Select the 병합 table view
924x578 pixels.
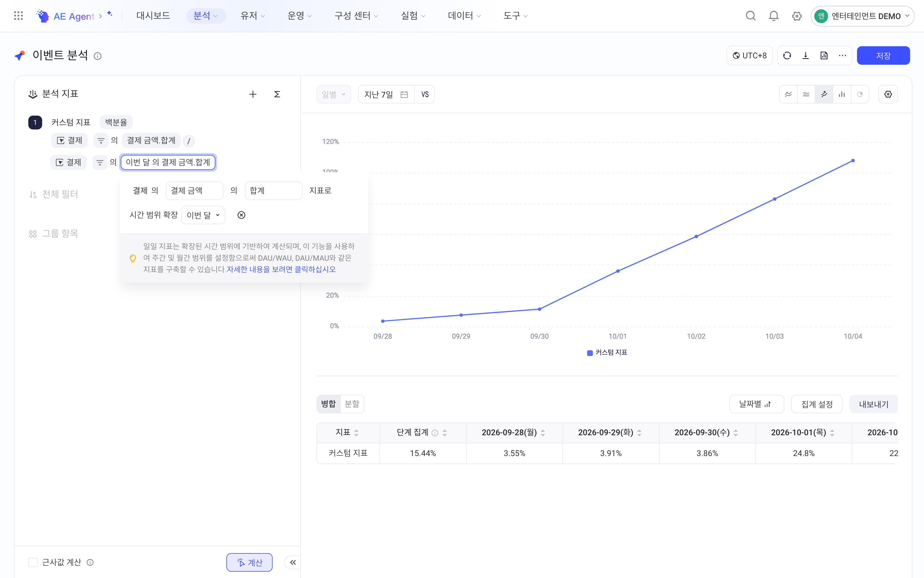pos(328,404)
